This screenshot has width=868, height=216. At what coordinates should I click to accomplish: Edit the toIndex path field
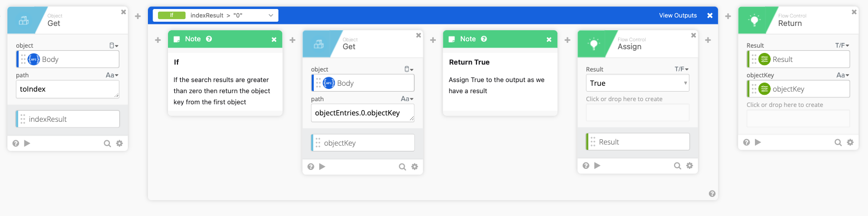point(68,89)
